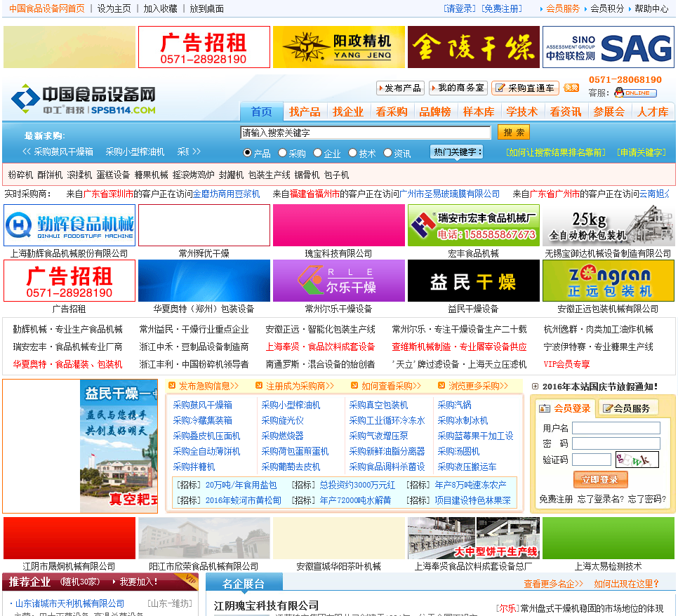Viewport: 678px width, 616px height.
Task: Open the 参展会 navigation tab
Action: pos(609,112)
